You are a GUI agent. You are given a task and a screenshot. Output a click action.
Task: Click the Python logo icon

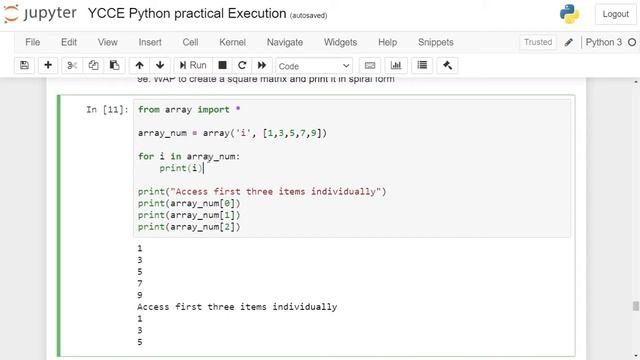click(x=569, y=14)
